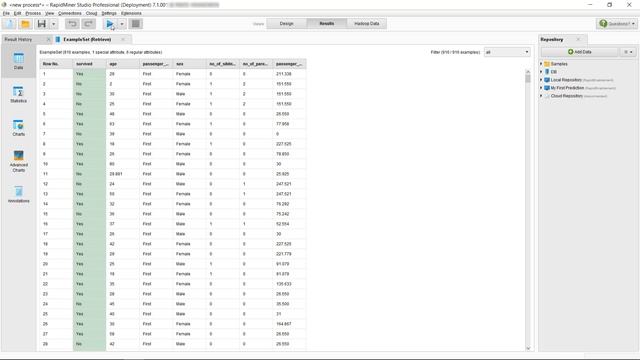
Task: Open the Annotations view in sidebar
Action: point(18,194)
